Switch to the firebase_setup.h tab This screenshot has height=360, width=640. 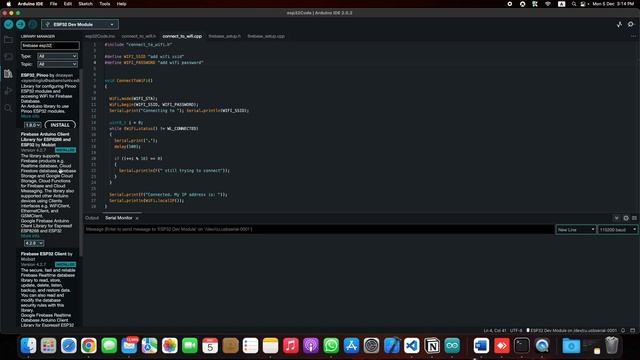pos(224,36)
